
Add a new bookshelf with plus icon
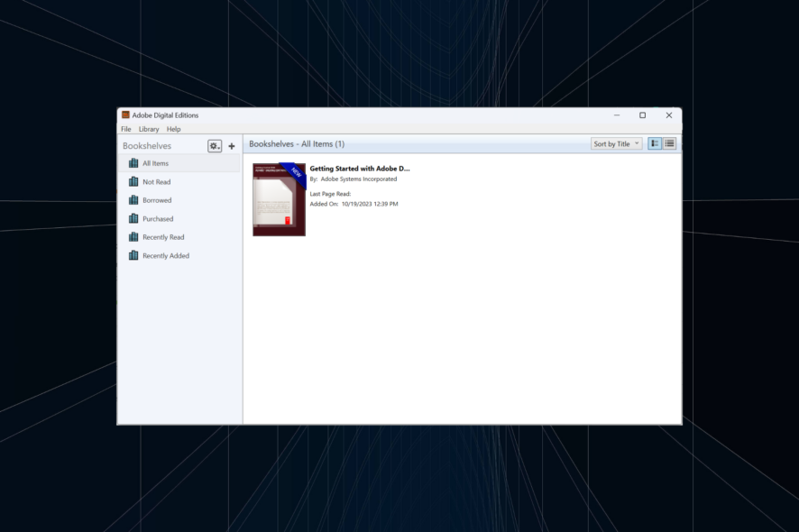point(232,146)
